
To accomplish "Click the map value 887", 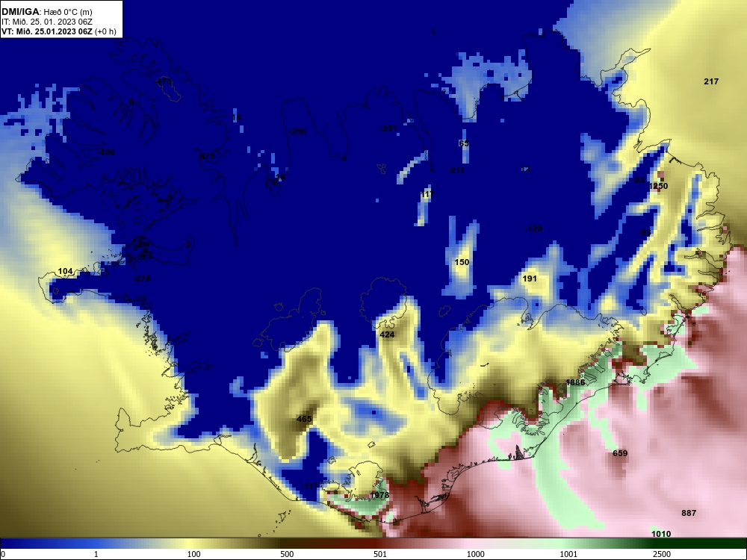I will coord(689,513).
